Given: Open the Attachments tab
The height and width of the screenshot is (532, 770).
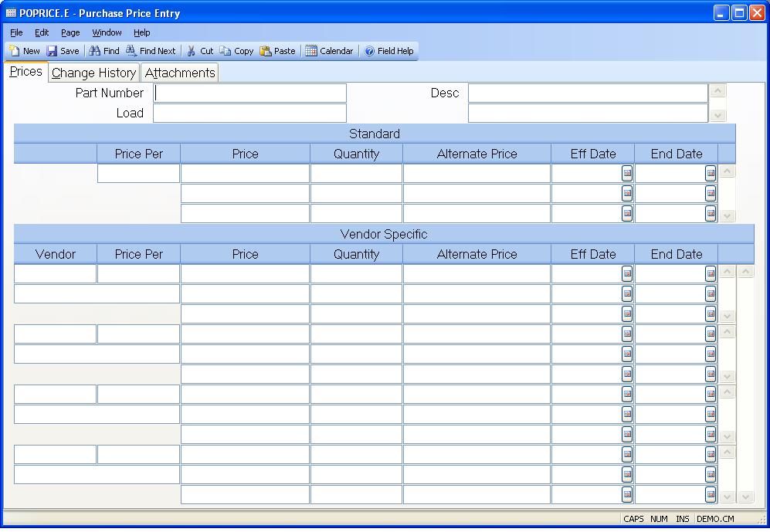Looking at the screenshot, I should [180, 73].
